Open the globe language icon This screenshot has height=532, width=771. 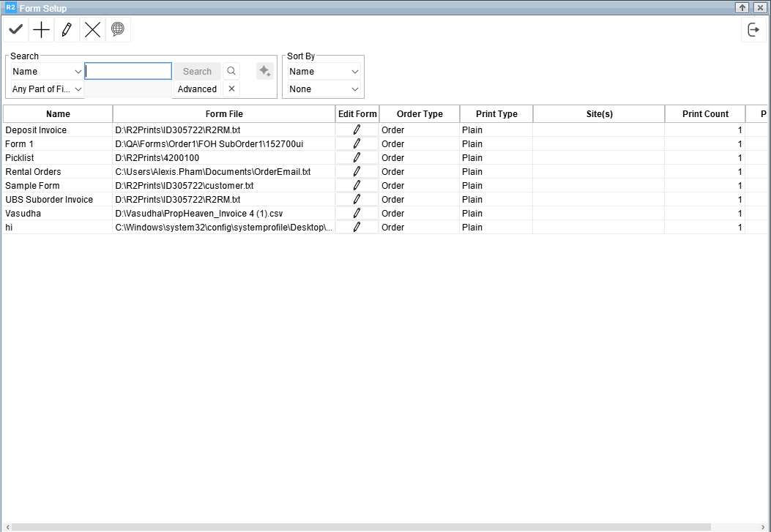(x=118, y=30)
